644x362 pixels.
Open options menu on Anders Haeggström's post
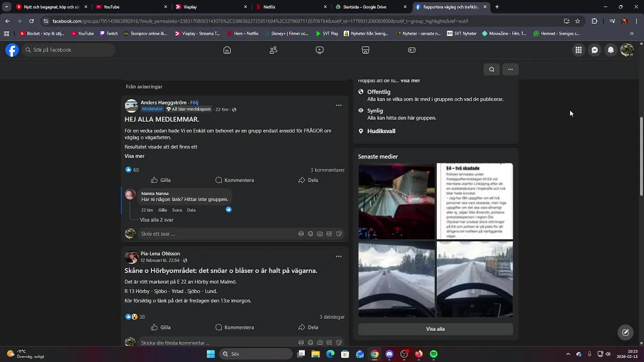coord(339,105)
